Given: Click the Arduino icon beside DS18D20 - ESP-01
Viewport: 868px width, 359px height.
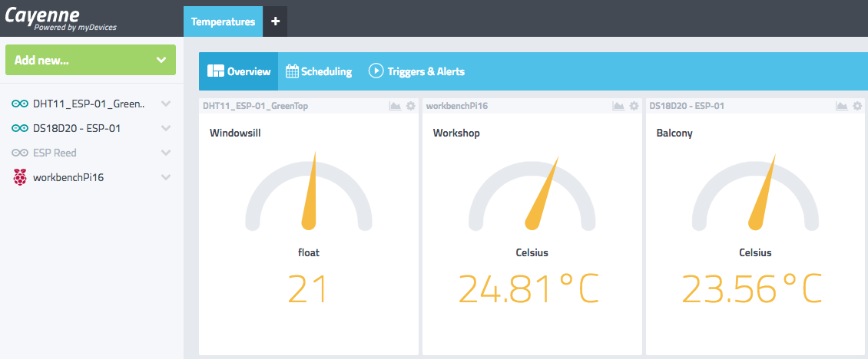Looking at the screenshot, I should tap(19, 128).
